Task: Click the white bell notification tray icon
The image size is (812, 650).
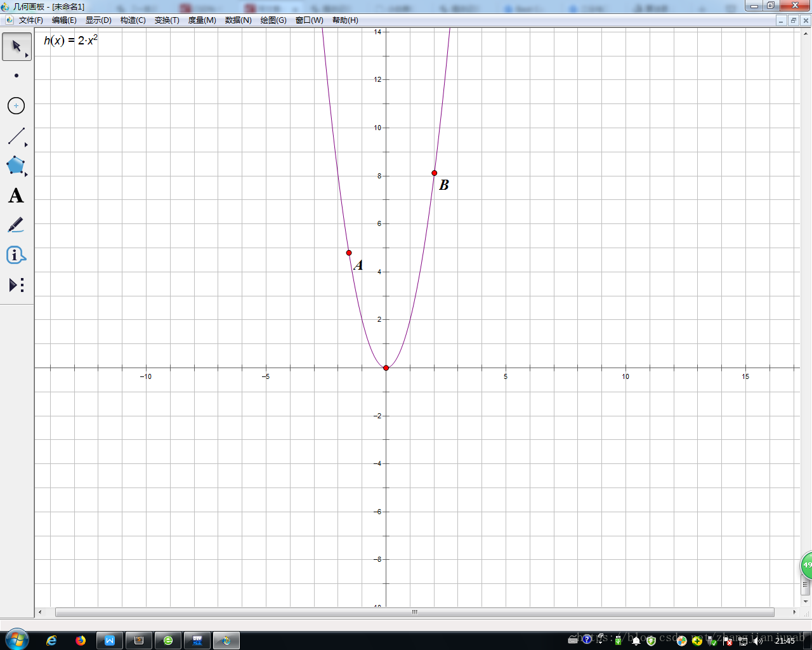Action: (636, 640)
